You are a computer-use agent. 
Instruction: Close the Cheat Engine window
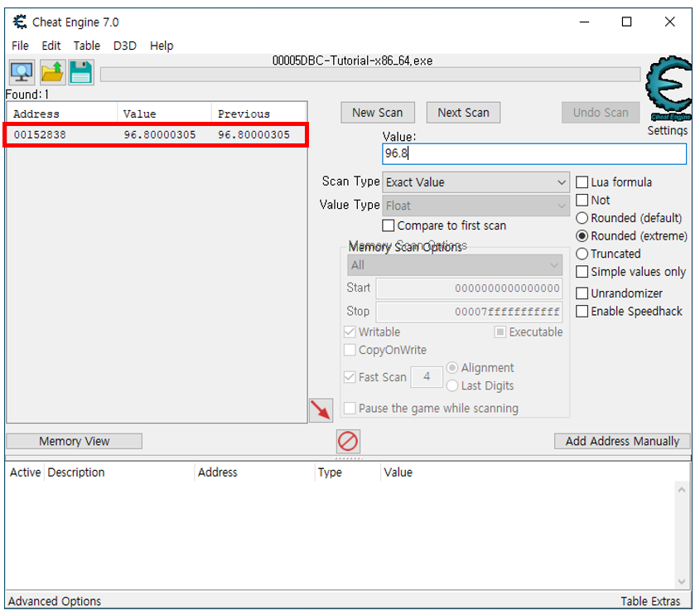669,22
